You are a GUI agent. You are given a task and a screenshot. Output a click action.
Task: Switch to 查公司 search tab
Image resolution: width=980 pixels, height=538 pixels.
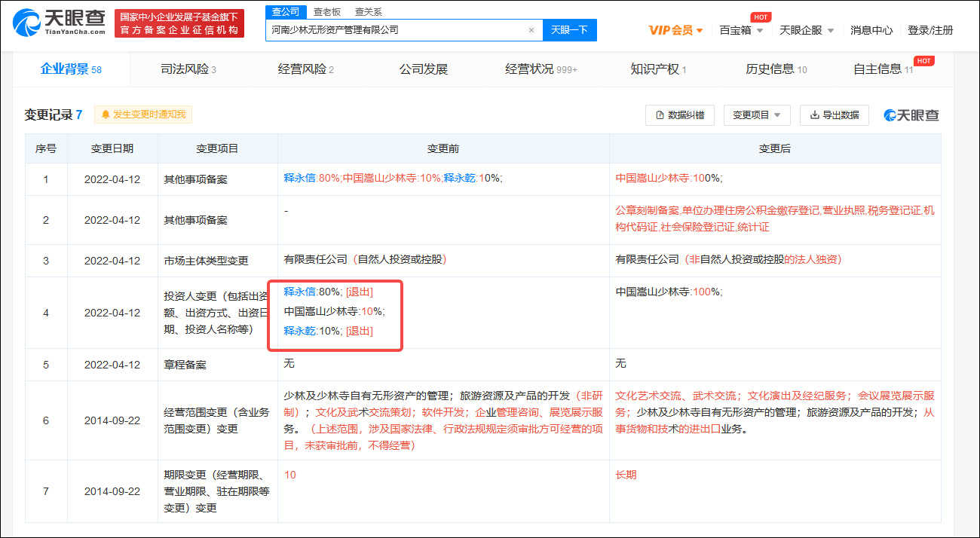coord(286,11)
